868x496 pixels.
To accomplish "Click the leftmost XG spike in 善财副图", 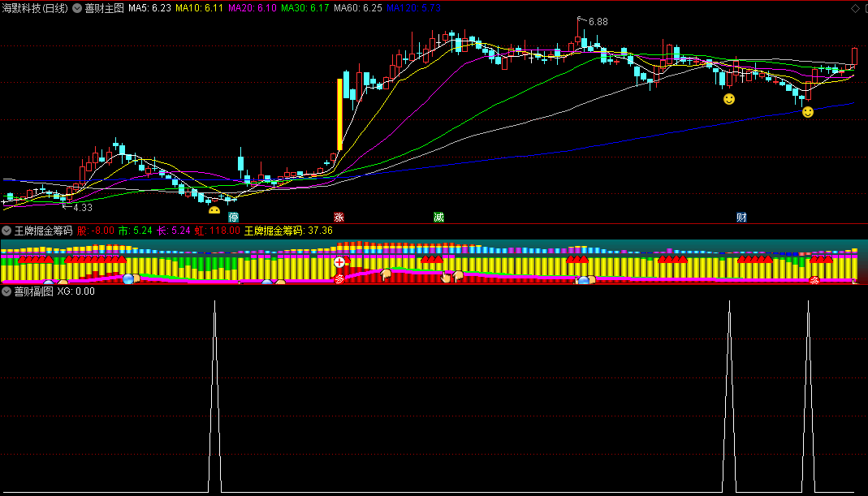I will click(x=215, y=396).
